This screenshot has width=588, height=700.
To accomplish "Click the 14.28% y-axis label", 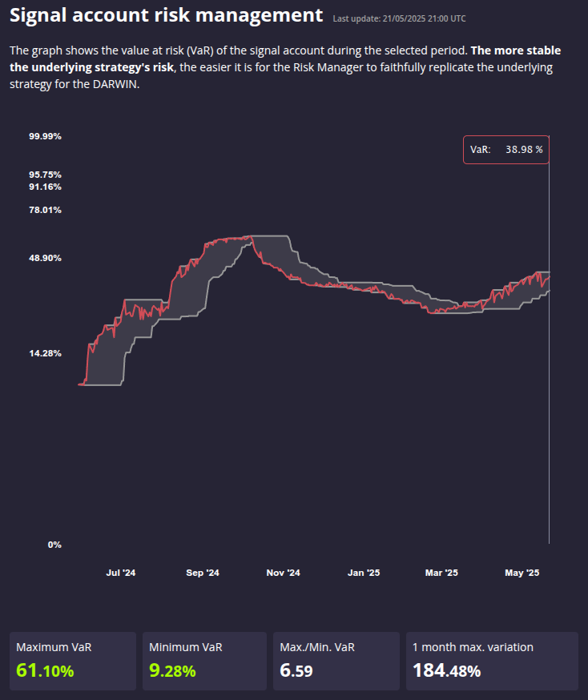I will click(45, 353).
